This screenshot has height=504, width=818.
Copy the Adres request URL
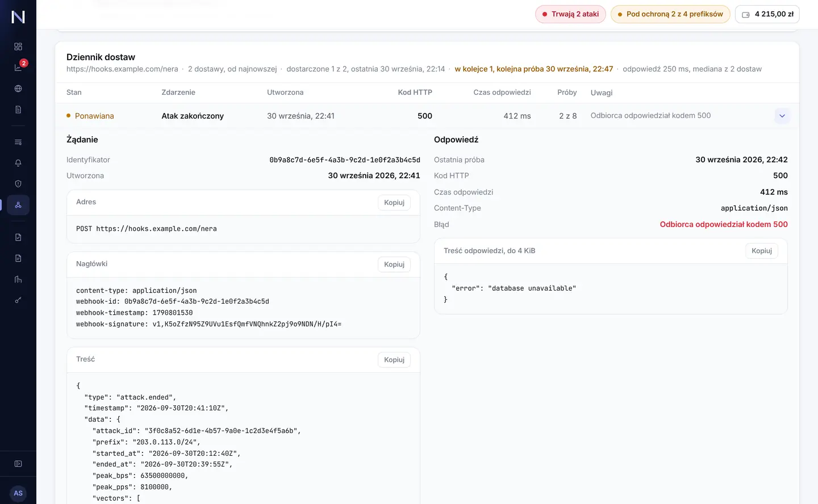point(394,203)
